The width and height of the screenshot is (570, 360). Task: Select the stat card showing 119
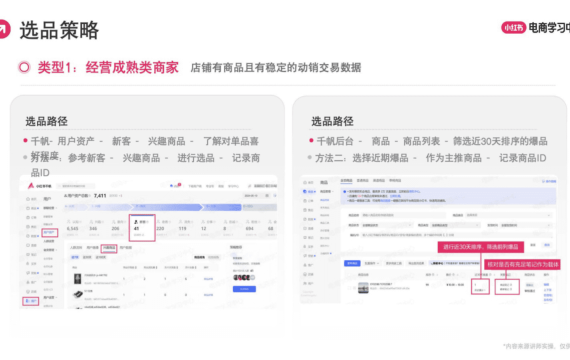(186, 228)
